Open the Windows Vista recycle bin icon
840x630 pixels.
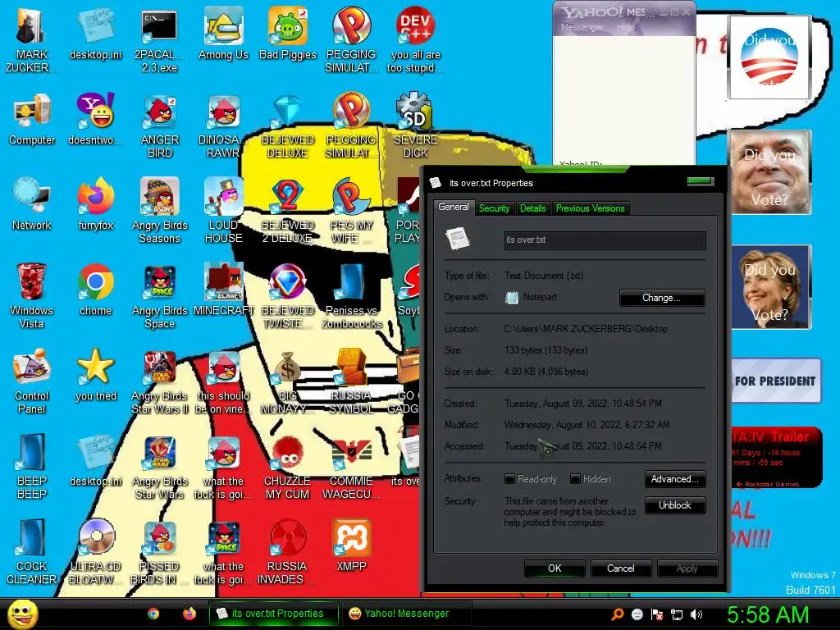click(31, 282)
